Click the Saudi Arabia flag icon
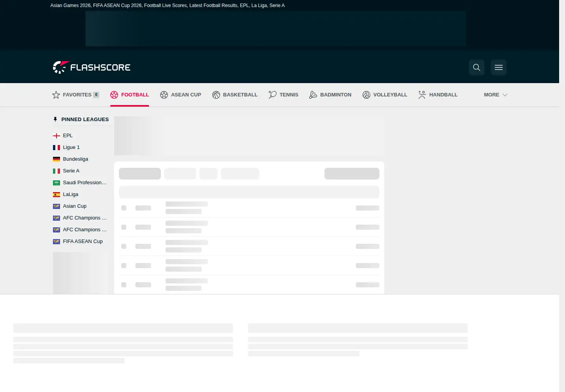This screenshot has width=565, height=392. 56,183
